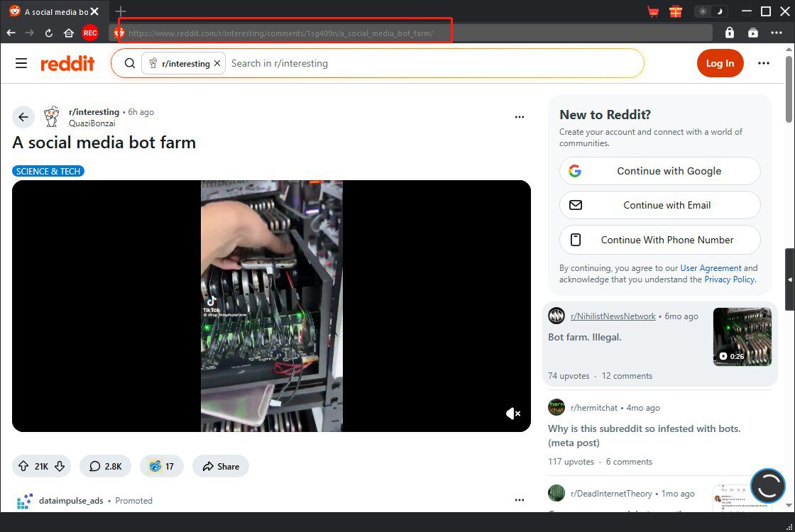Choose Continue with Google
The width and height of the screenshot is (795, 532).
pos(659,171)
